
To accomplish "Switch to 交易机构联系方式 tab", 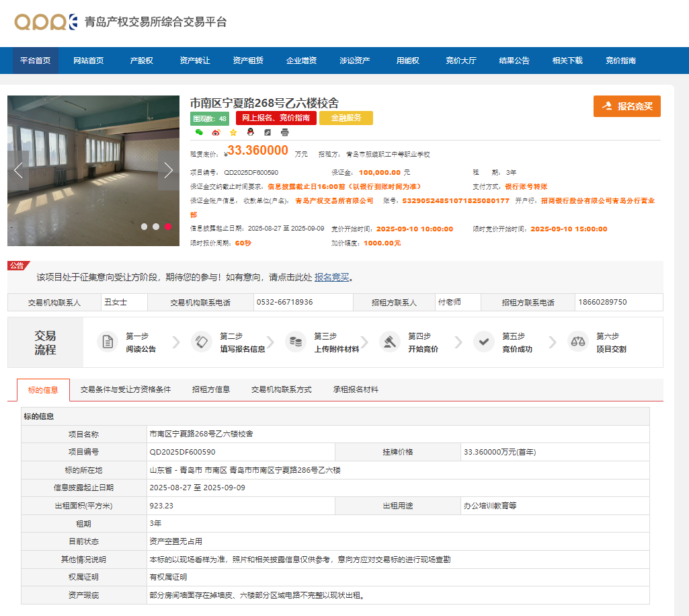I will click(x=281, y=389).
